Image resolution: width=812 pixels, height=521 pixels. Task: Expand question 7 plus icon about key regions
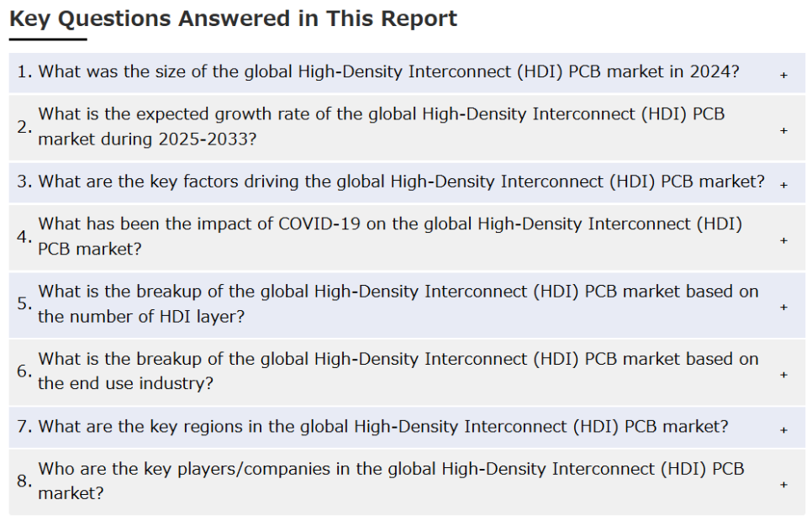coord(783,430)
